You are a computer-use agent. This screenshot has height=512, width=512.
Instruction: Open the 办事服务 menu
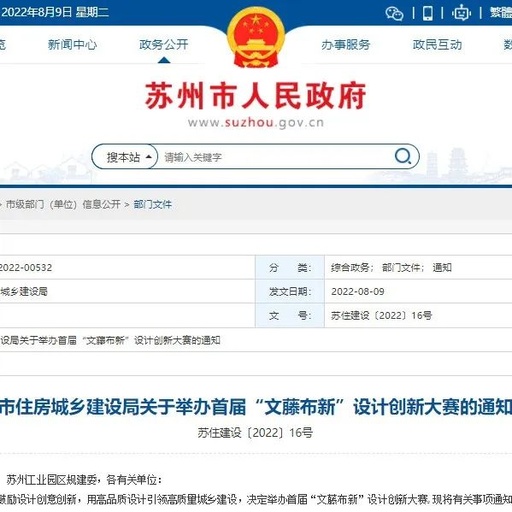[x=346, y=45]
